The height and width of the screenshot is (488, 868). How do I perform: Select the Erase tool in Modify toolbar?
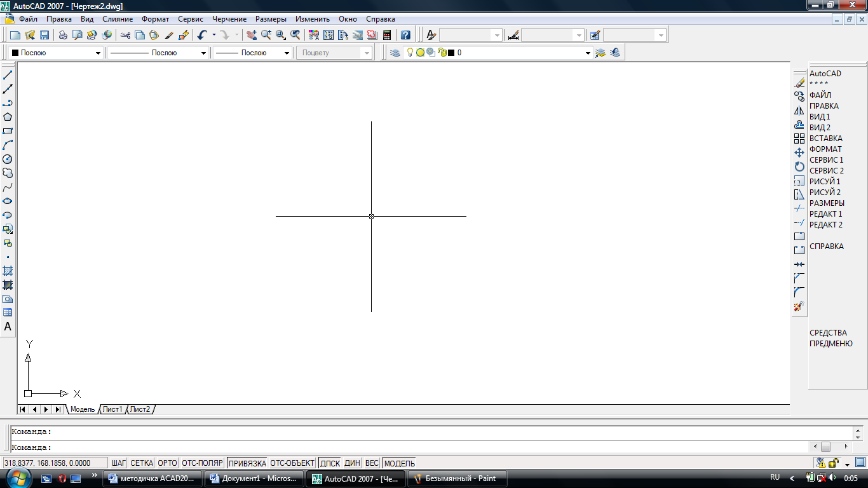pyautogui.click(x=799, y=82)
